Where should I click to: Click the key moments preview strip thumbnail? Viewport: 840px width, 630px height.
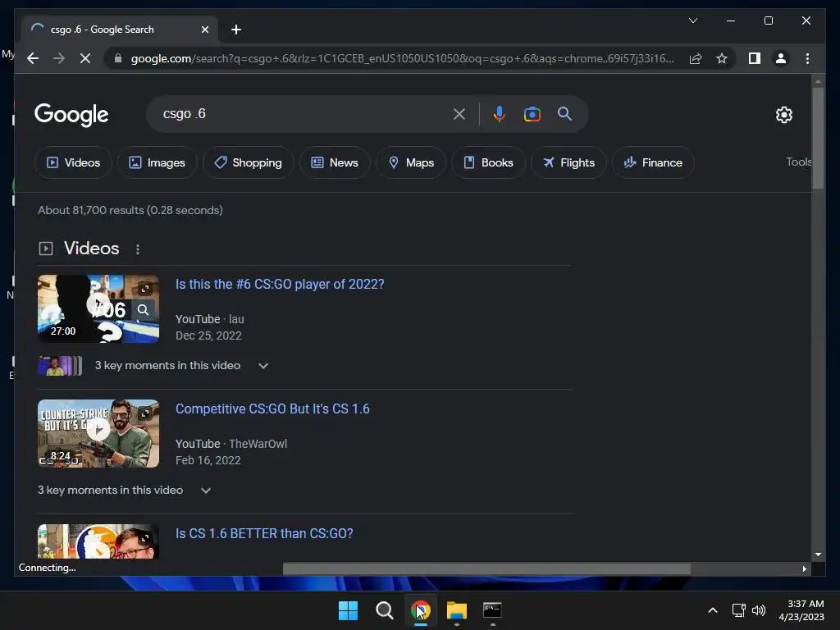click(x=59, y=366)
